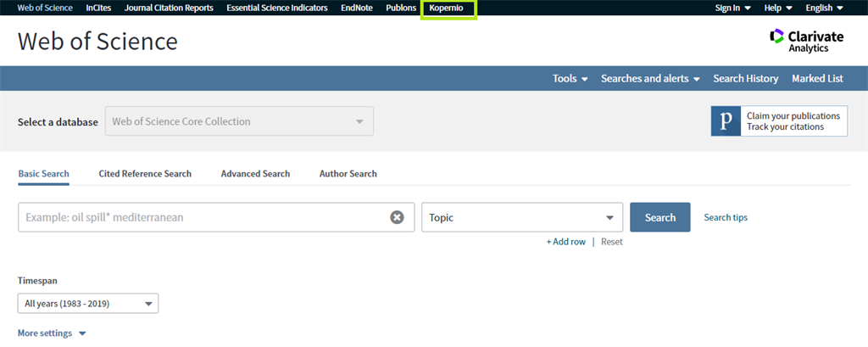Open the Timespan All years dropdown
This screenshot has height=347, width=868.
point(88,303)
